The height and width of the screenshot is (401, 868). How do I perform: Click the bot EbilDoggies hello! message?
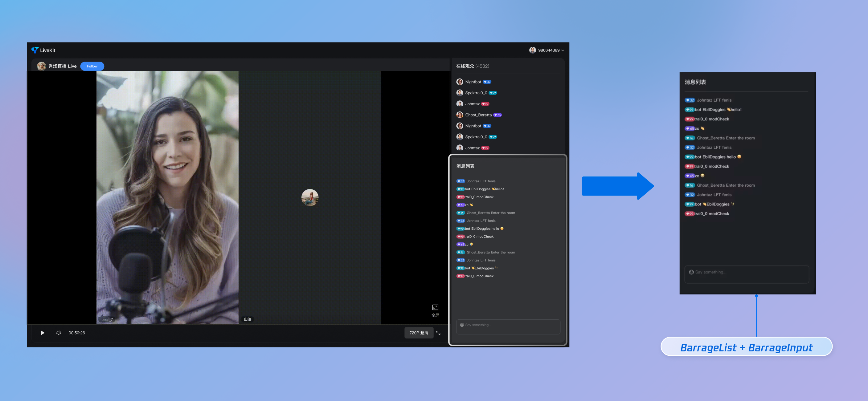tap(484, 189)
